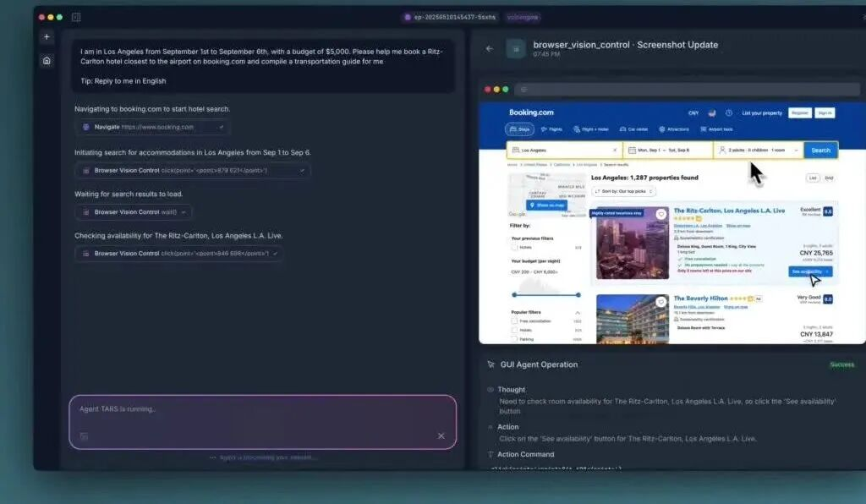Select the Airport taxis tab
This screenshot has height=504, width=866.
(716, 129)
